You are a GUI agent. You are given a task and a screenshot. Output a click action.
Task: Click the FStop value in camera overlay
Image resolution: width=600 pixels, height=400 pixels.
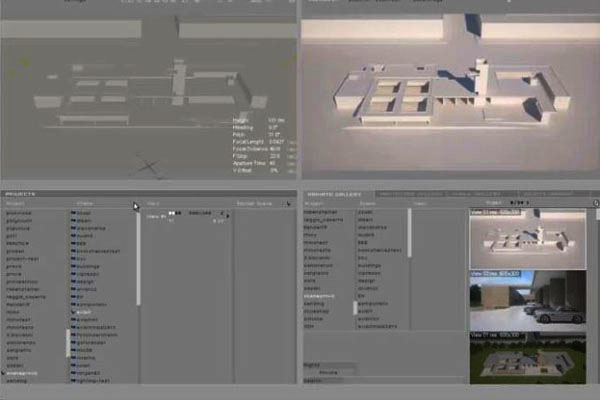(x=272, y=155)
